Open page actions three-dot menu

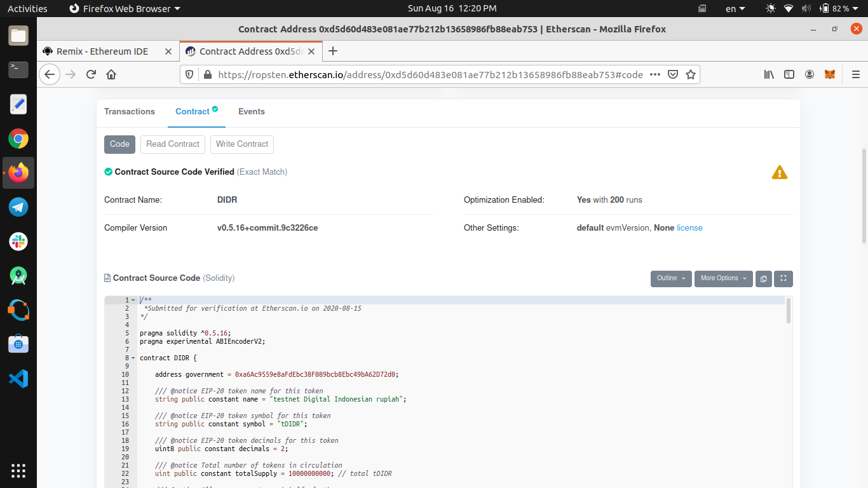(655, 74)
